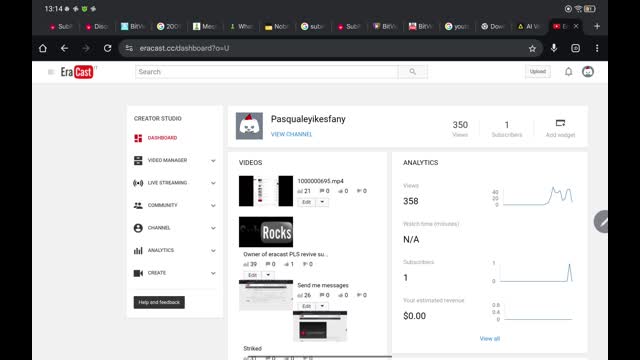This screenshot has width=640, height=360.
Task: Close the active EraCast tab
Action: [576, 26]
